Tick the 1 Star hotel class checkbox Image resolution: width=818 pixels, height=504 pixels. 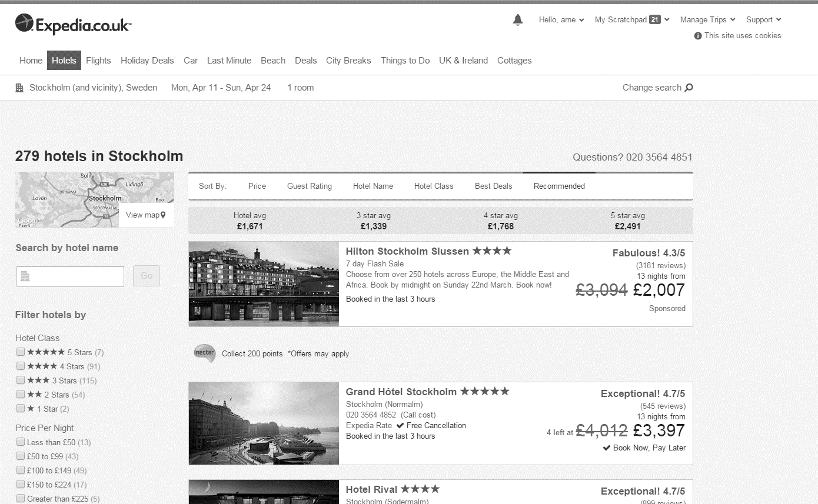click(x=21, y=408)
